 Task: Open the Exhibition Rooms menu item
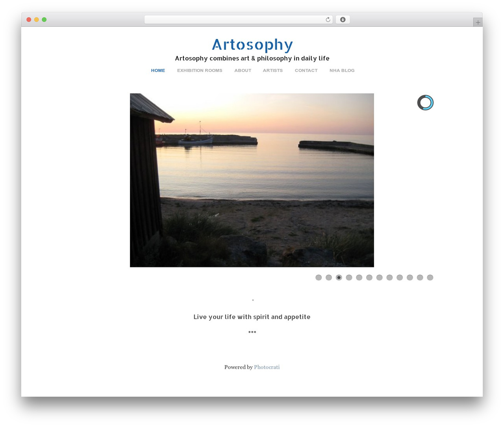(x=200, y=71)
